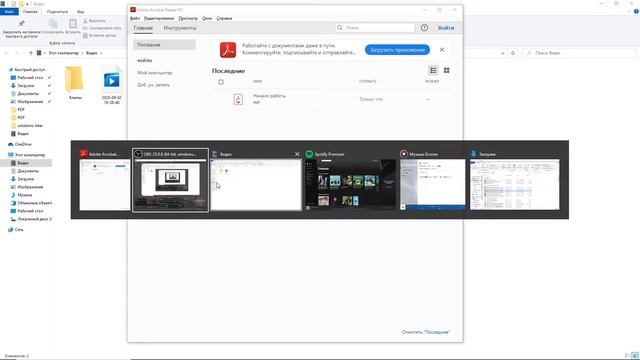
Task: Select the Клипы folder
Action: click(x=75, y=83)
